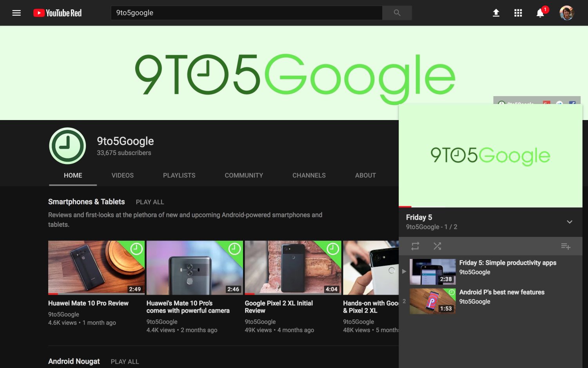Collapse the Friday 5 playlist panel

coord(569,222)
